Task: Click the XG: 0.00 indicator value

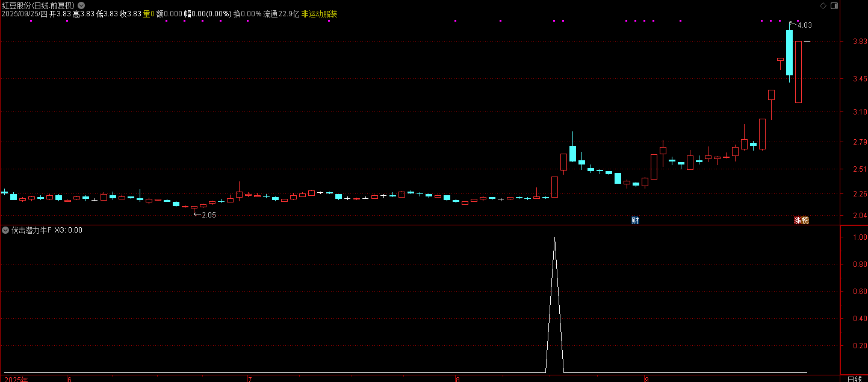Action: (x=69, y=230)
